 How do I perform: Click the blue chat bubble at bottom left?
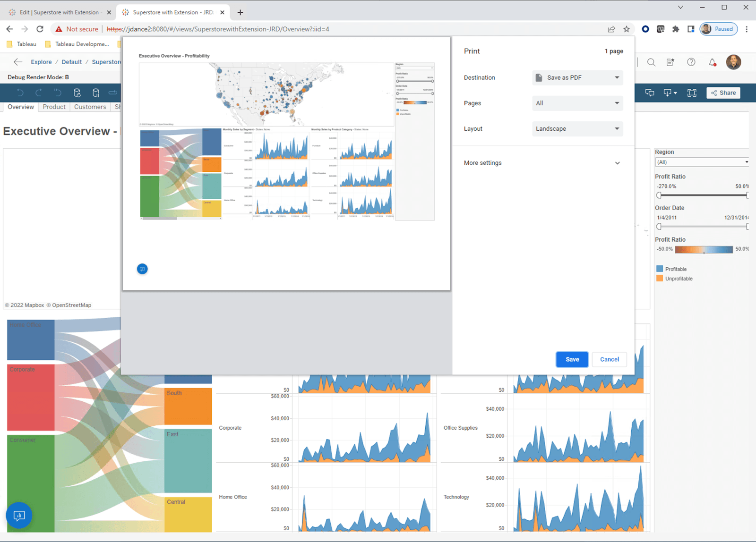[19, 515]
